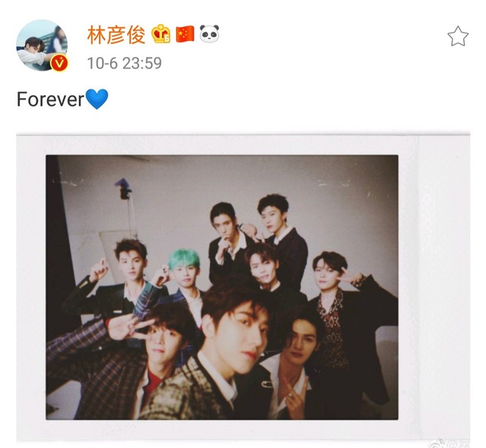
Task: Tap the blue heart emoji
Action: pyautogui.click(x=96, y=99)
